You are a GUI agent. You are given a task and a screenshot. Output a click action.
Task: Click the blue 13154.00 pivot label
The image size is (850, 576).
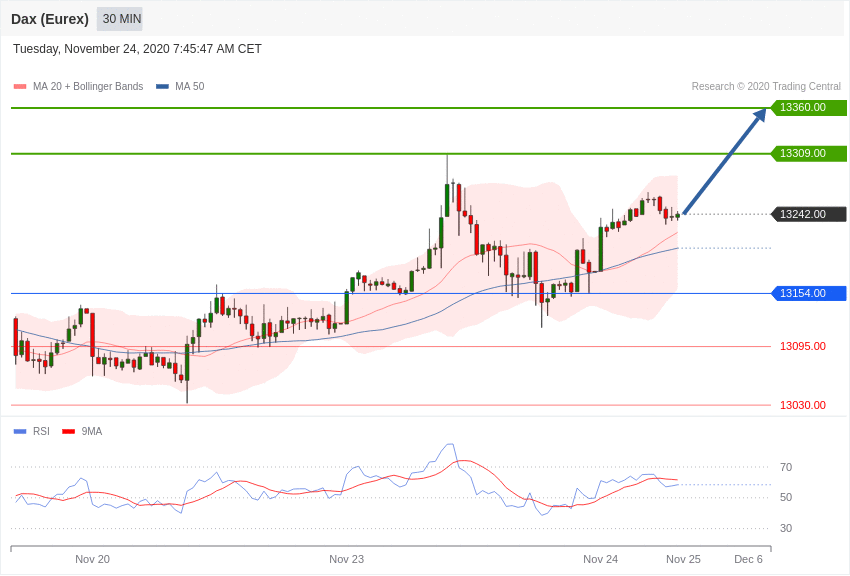click(x=808, y=293)
